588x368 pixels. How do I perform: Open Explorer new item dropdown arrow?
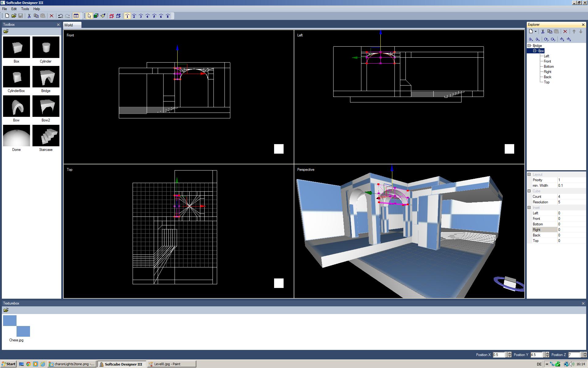pos(536,32)
